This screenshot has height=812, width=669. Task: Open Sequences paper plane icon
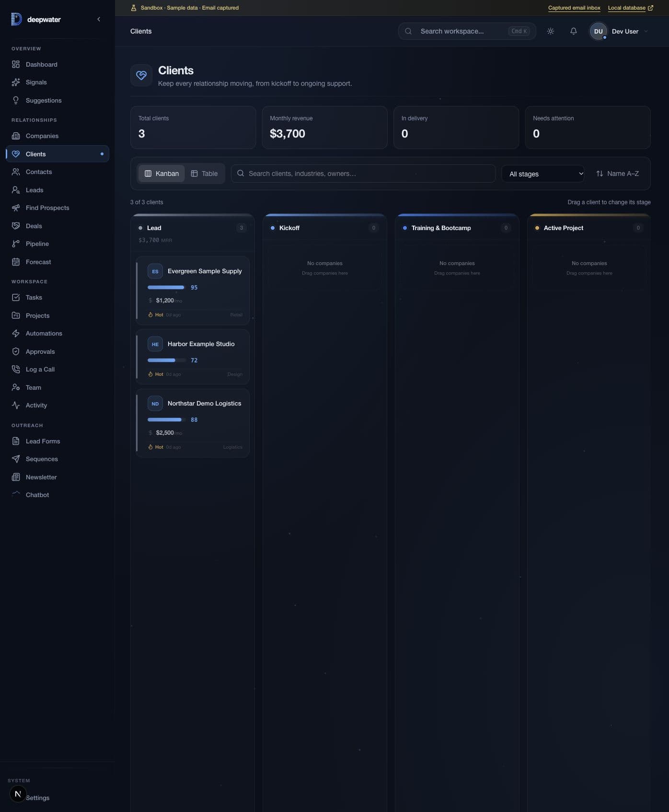coord(16,459)
